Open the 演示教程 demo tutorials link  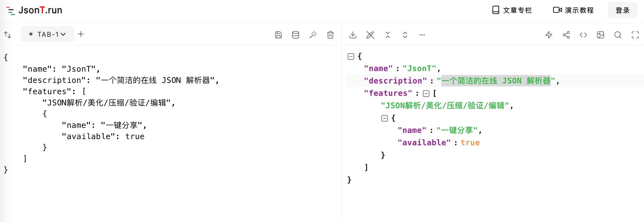tap(573, 10)
